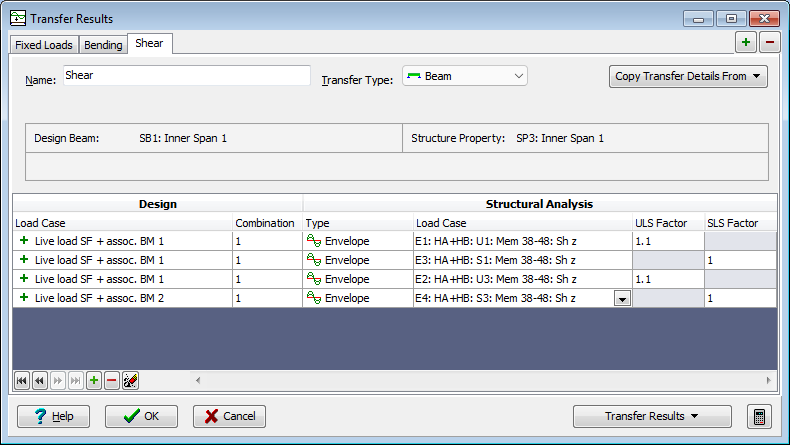Select cell E1: HA+HB: U1: Mem 38-48: Sh z
The height and width of the screenshot is (445, 790).
coord(522,241)
